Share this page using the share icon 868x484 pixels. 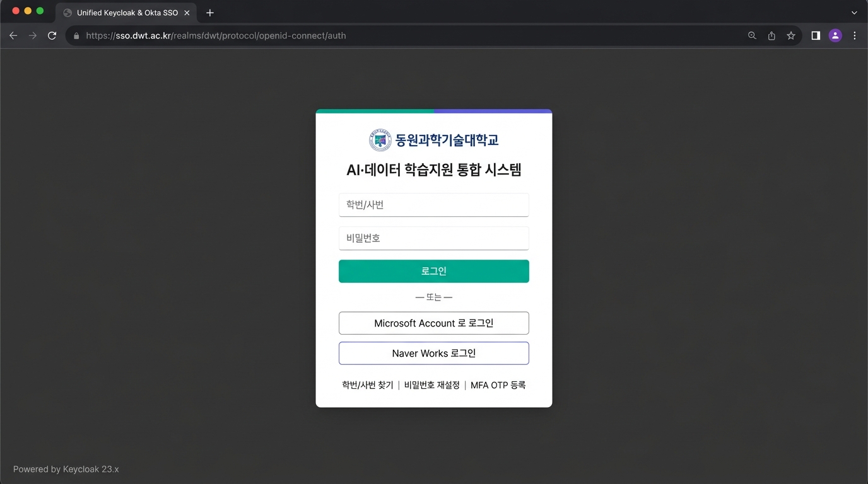pyautogui.click(x=771, y=36)
